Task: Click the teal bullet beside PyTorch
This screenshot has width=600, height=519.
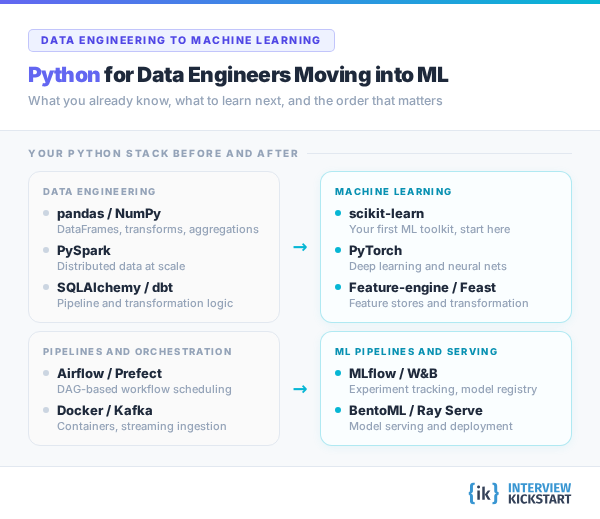Action: (x=338, y=250)
